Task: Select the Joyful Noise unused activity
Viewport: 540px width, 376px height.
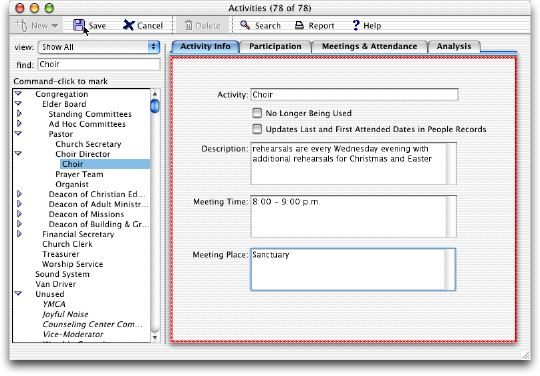Action: tap(65, 314)
